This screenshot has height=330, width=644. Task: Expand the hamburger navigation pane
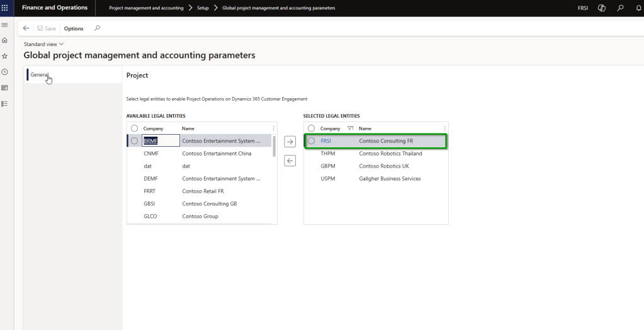5,25
